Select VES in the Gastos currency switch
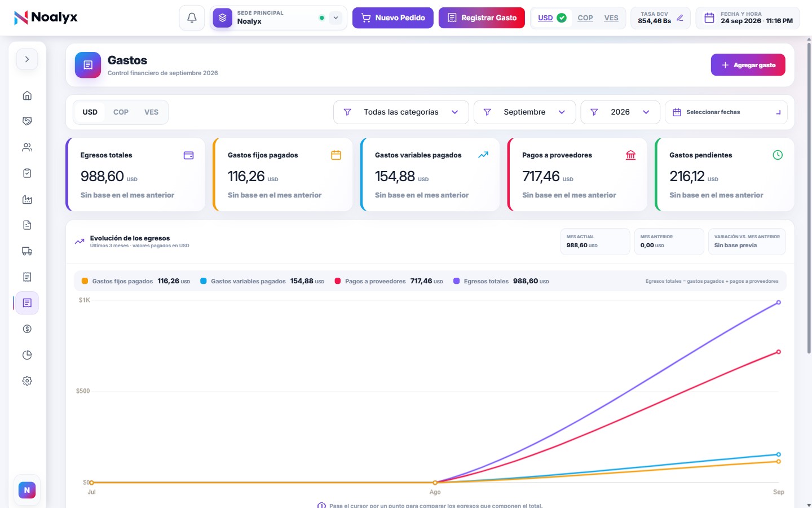812x508 pixels. tap(151, 112)
